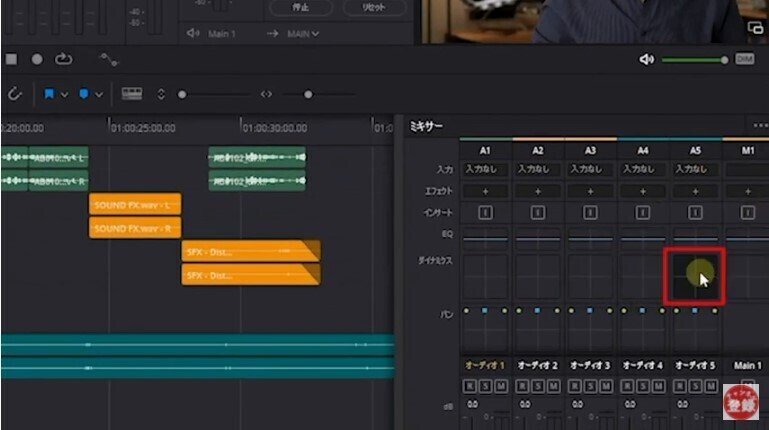Click the blue flag icon
This screenshot has width=769, height=430.
point(49,94)
